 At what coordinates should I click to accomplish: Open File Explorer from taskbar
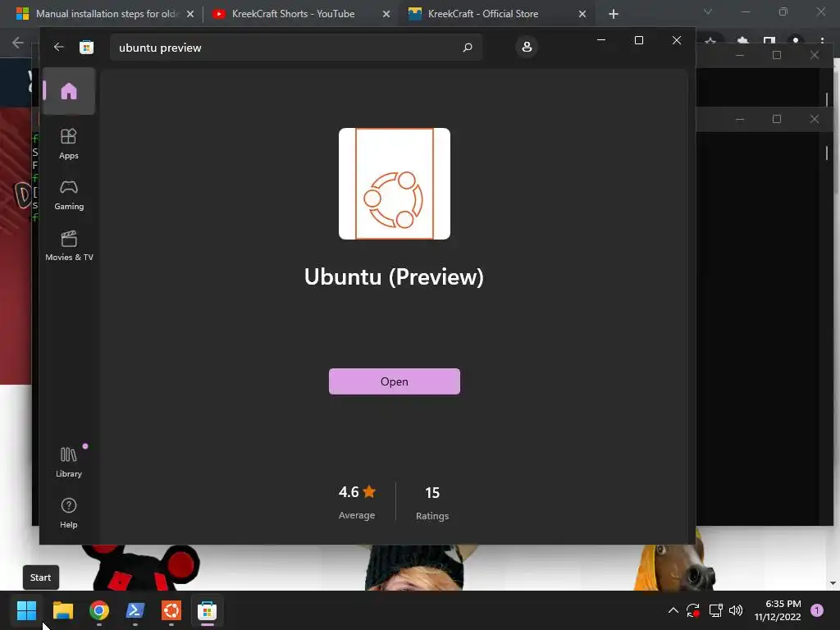pos(62,610)
